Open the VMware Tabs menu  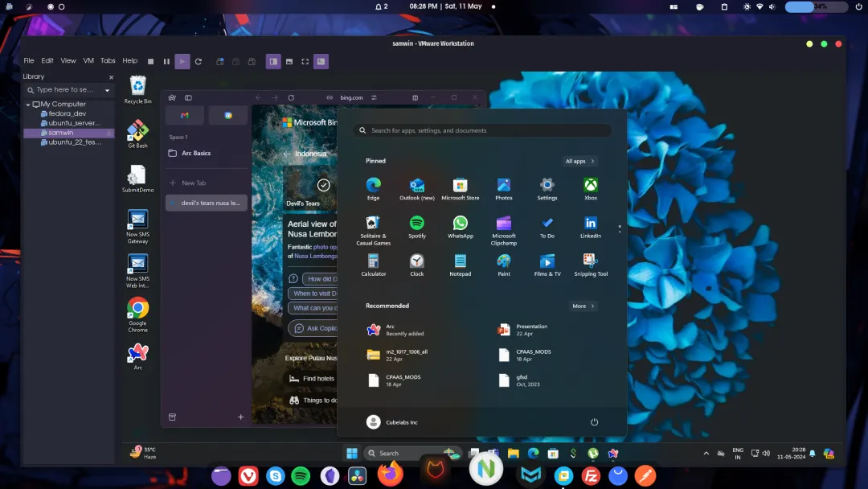pos(108,60)
